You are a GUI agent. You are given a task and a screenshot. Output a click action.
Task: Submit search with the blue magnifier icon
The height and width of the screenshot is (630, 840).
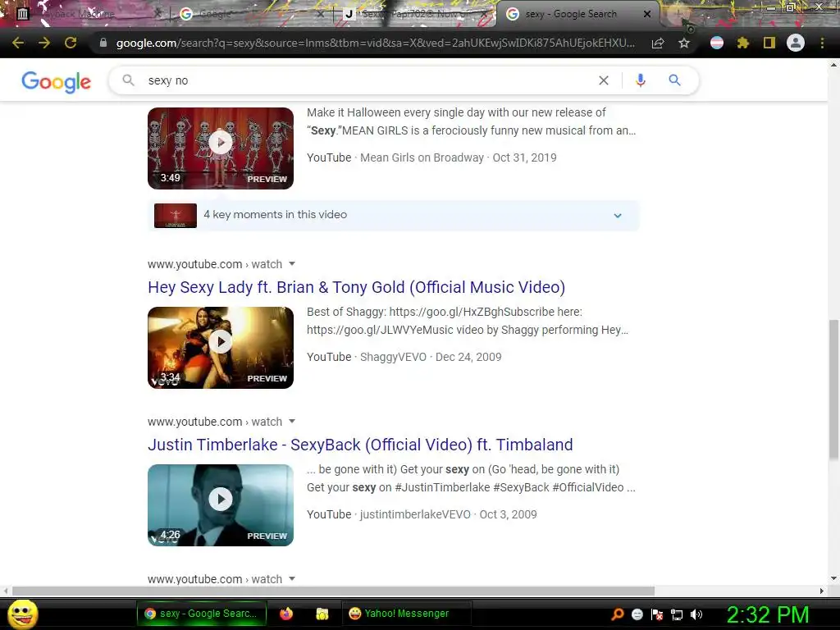click(x=674, y=80)
